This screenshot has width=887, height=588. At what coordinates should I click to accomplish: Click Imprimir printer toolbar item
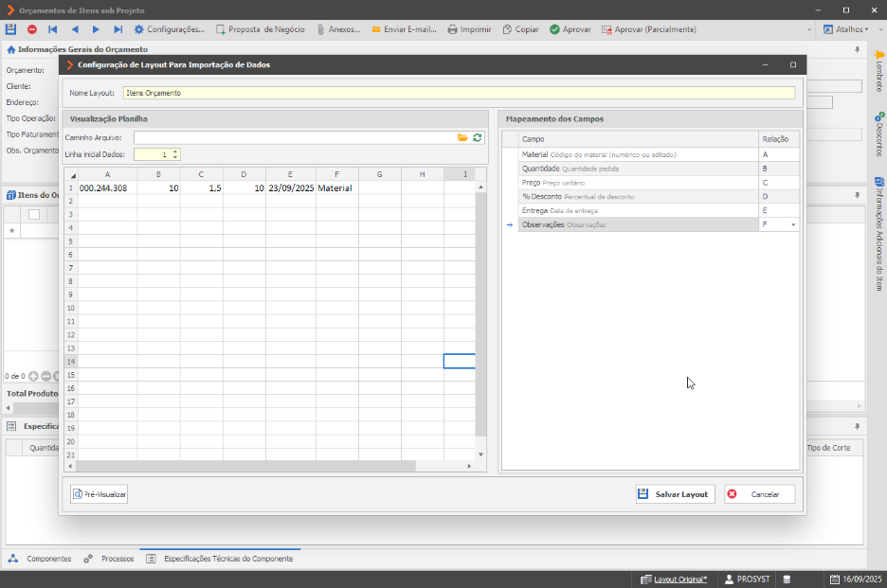tap(469, 29)
